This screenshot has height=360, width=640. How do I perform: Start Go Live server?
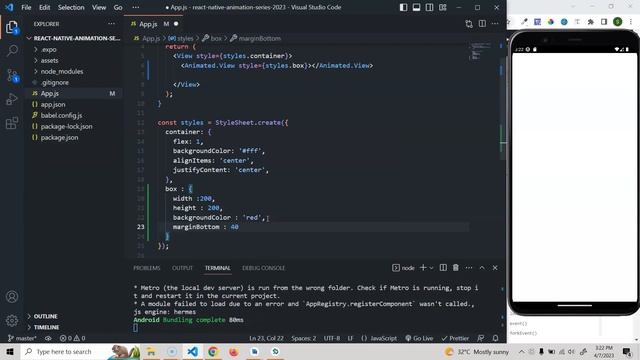tap(419, 338)
